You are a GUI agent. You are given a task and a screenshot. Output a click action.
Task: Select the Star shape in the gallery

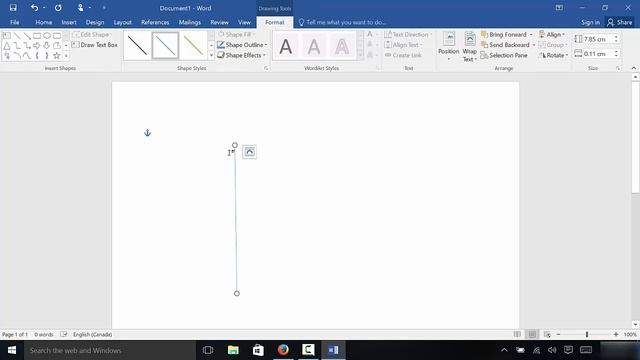click(x=57, y=56)
